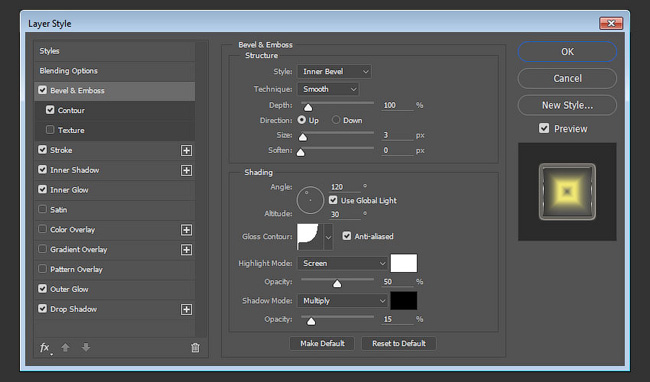Open the fx effects menu icon
The image size is (650, 382).
click(45, 348)
